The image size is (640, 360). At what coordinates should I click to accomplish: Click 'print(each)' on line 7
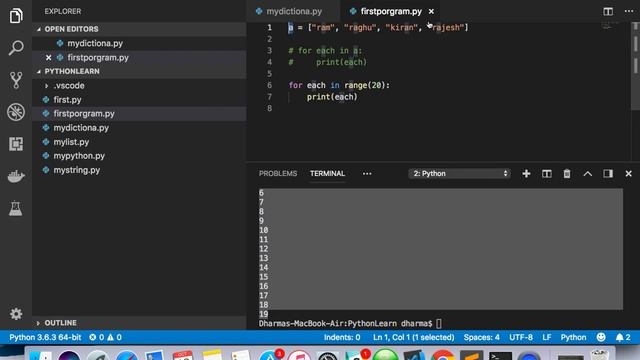coord(332,97)
